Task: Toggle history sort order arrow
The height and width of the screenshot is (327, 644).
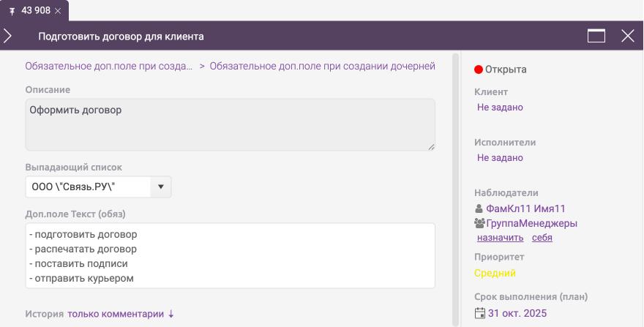Action: click(x=171, y=314)
